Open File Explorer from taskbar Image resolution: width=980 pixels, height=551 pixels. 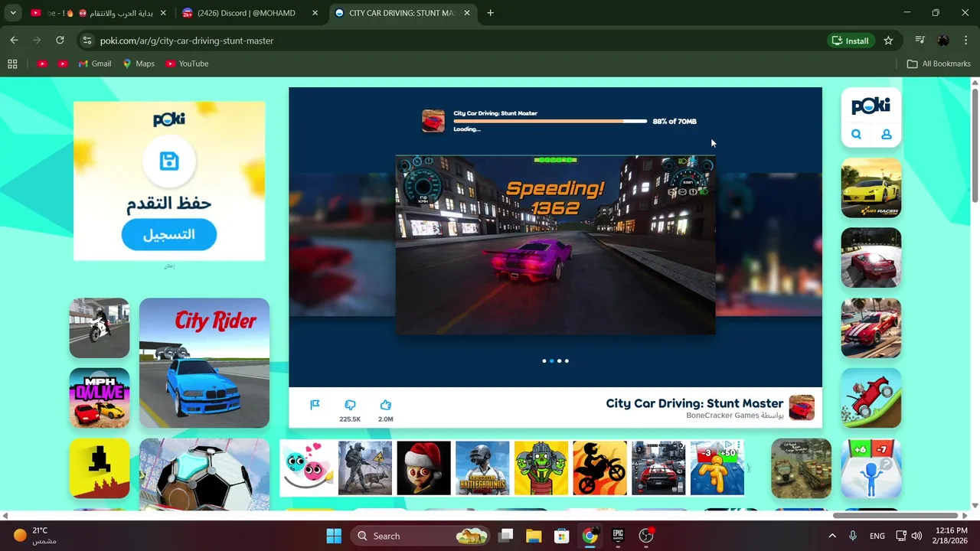[534, 536]
